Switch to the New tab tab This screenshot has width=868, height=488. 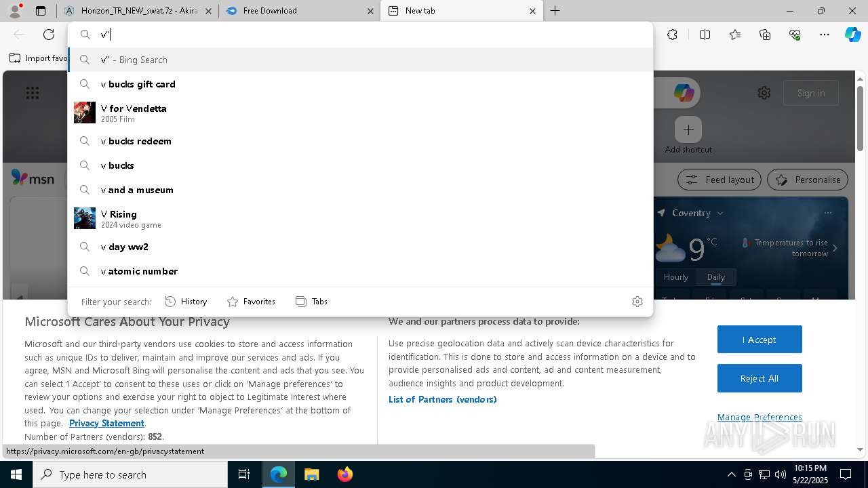[461, 11]
